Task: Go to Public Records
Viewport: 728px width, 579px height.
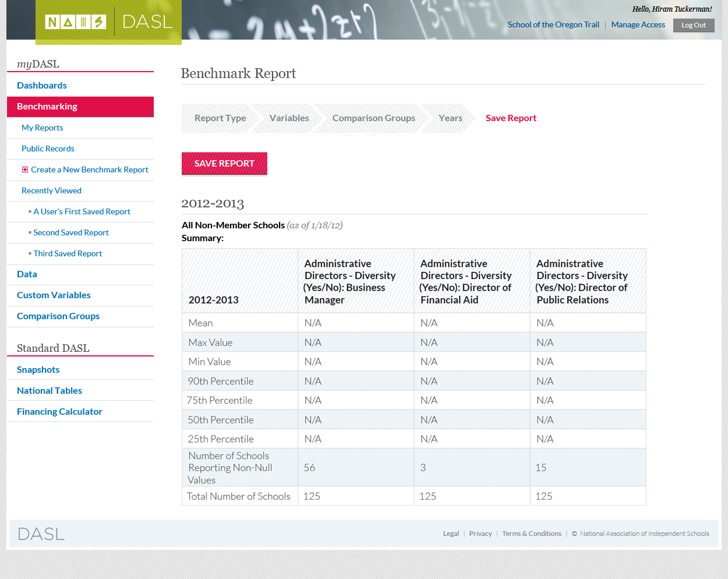Action: coord(48,149)
